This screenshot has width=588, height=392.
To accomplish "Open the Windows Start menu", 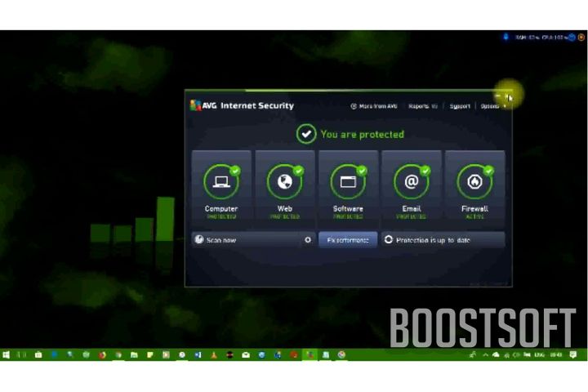I will [6, 354].
